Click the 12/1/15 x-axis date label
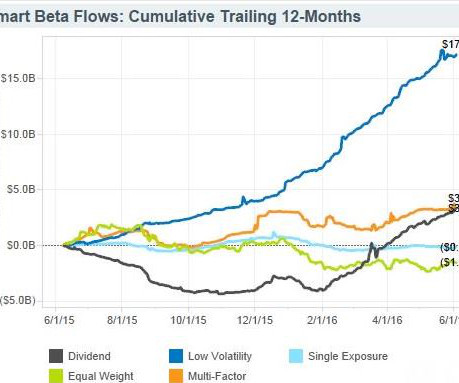The width and height of the screenshot is (459, 383). 255,320
